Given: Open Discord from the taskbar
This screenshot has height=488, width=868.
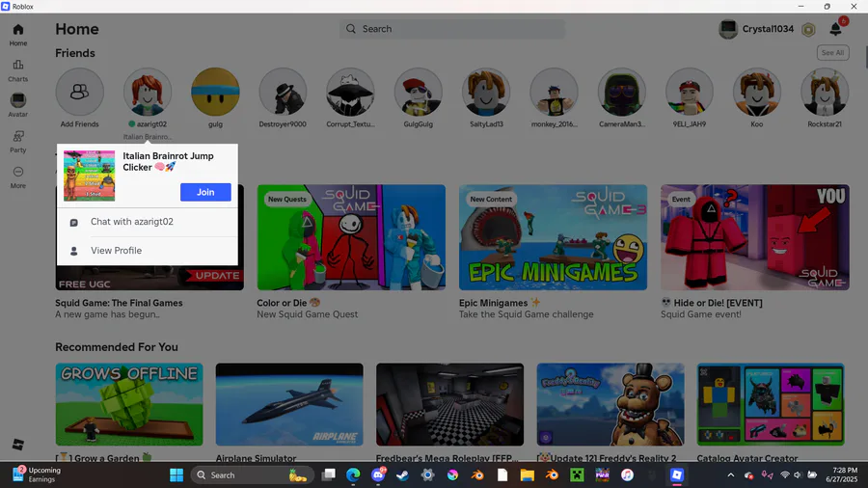Looking at the screenshot, I should [x=378, y=474].
